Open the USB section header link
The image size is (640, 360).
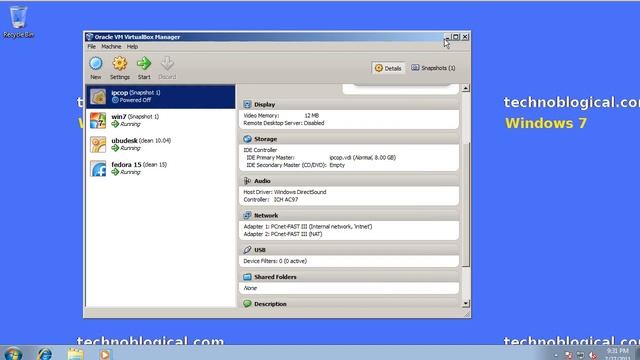point(260,250)
